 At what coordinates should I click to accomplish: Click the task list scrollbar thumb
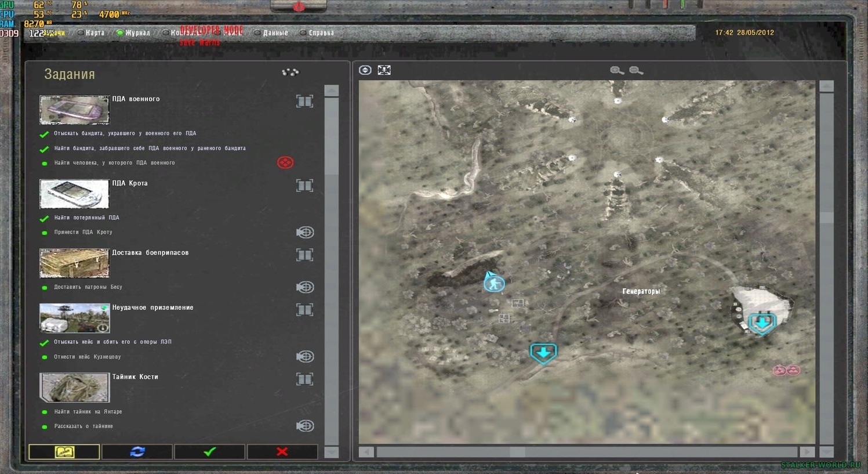(332, 136)
